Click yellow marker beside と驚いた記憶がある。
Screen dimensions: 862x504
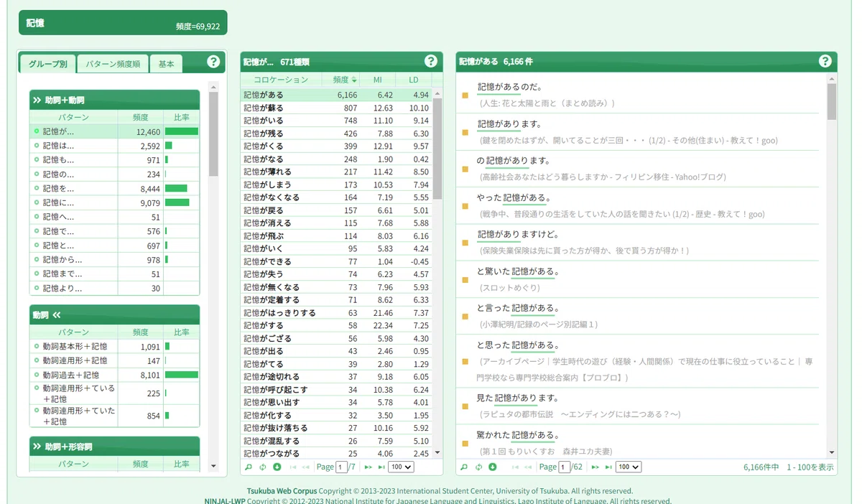[x=465, y=279]
